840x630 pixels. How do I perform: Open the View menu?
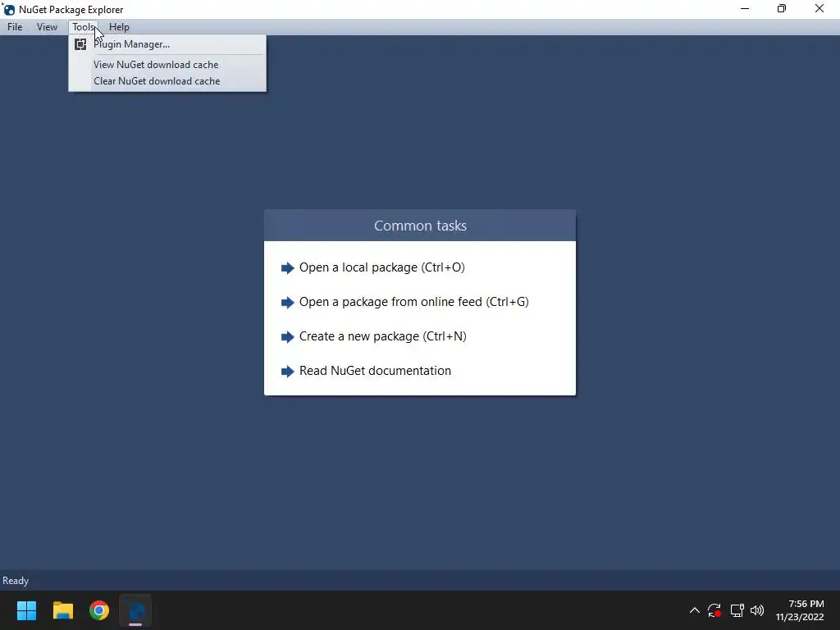pos(47,27)
